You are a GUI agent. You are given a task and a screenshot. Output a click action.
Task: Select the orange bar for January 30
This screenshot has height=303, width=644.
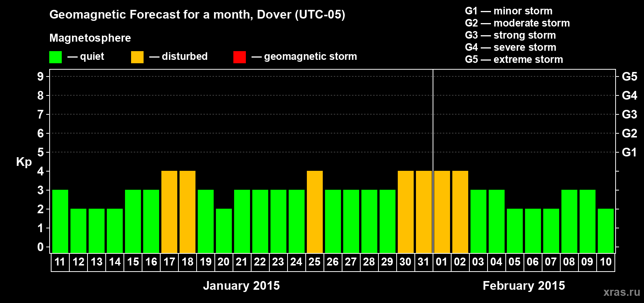coord(406,212)
